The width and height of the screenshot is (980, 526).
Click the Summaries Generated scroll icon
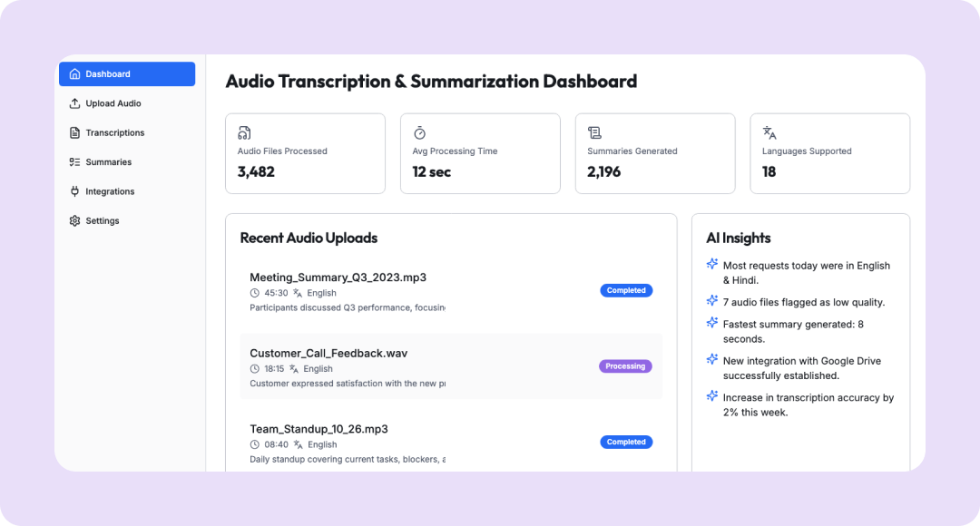(594, 132)
